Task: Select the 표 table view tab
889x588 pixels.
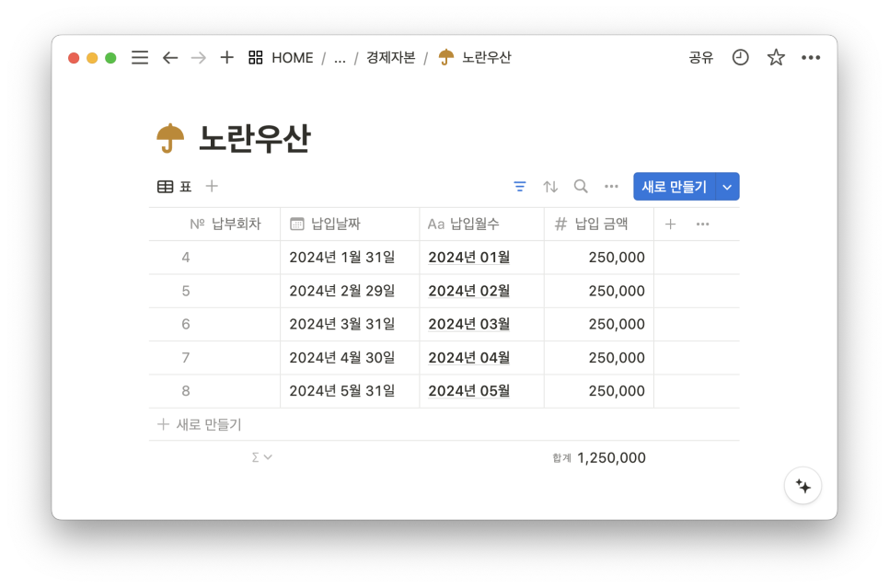Action: [175, 187]
